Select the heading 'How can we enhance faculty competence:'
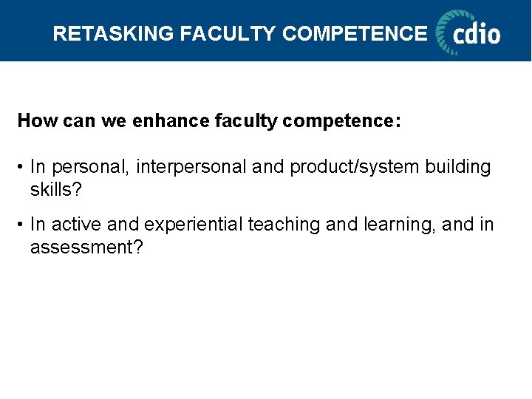This screenshot has height=399, width=532. click(209, 120)
